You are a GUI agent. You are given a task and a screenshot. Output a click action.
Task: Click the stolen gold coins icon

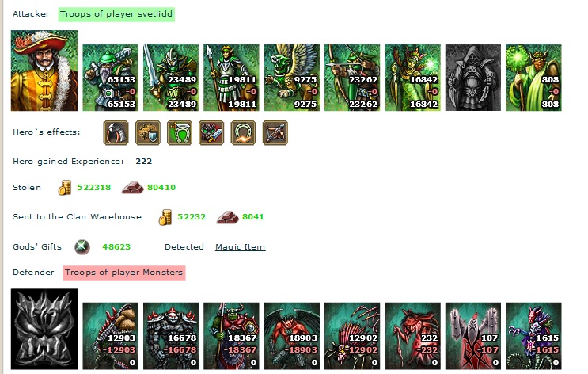point(65,188)
